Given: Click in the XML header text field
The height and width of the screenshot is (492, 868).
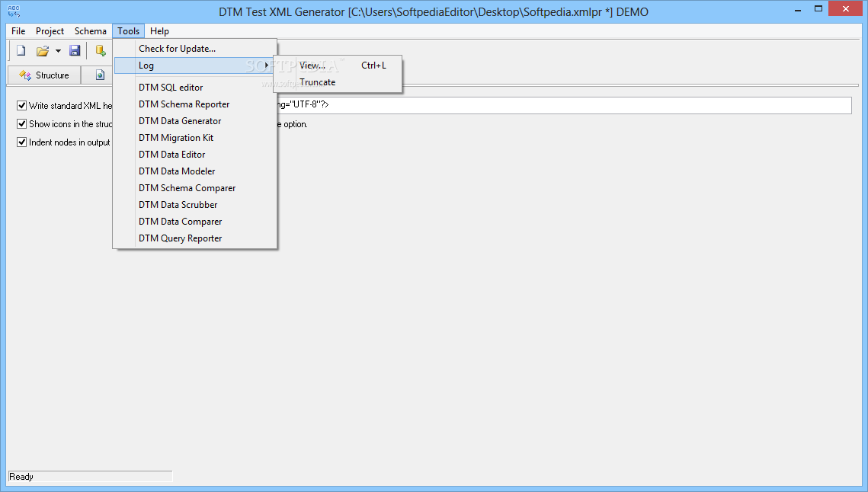Looking at the screenshot, I should point(563,104).
